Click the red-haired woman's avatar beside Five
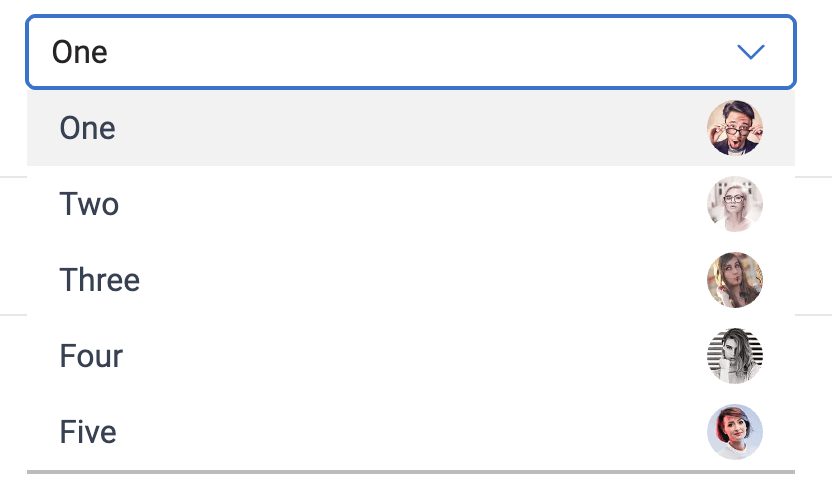Image resolution: width=832 pixels, height=494 pixels. pos(735,432)
